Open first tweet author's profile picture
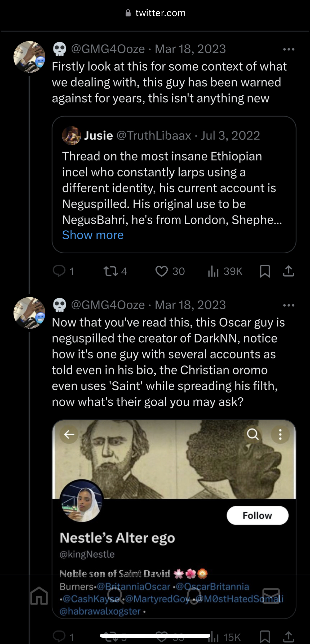Viewport: 310px width, 644px height. (29, 57)
